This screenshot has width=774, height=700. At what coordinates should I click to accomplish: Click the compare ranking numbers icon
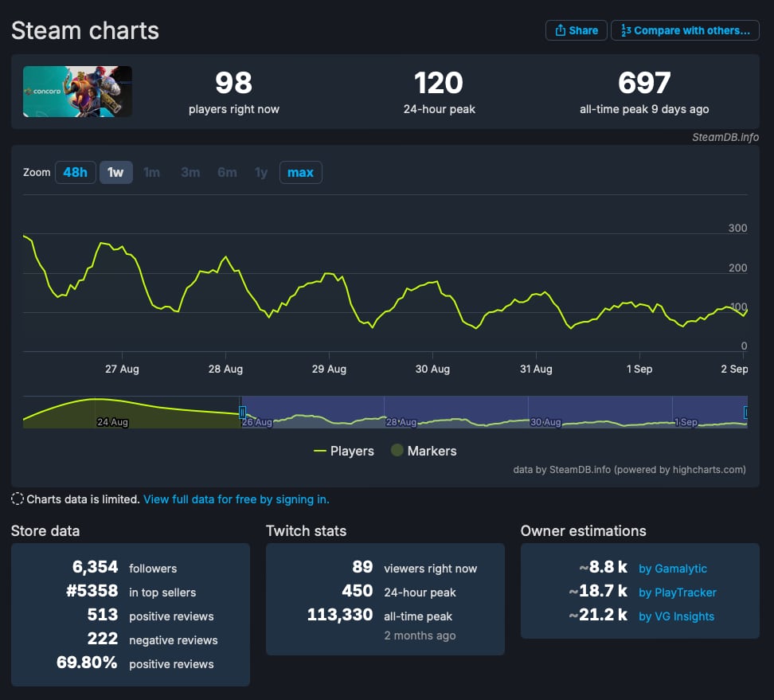click(x=625, y=30)
